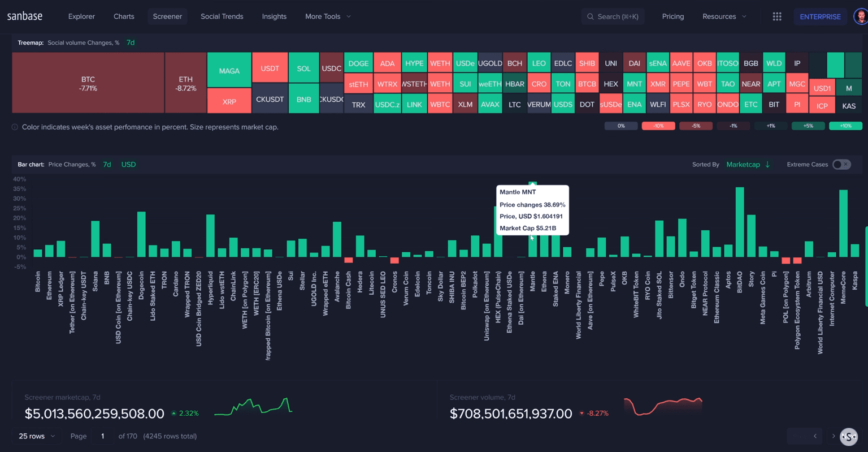Click the Marketcap sort direction arrow
This screenshot has height=452, width=868.
coord(767,165)
